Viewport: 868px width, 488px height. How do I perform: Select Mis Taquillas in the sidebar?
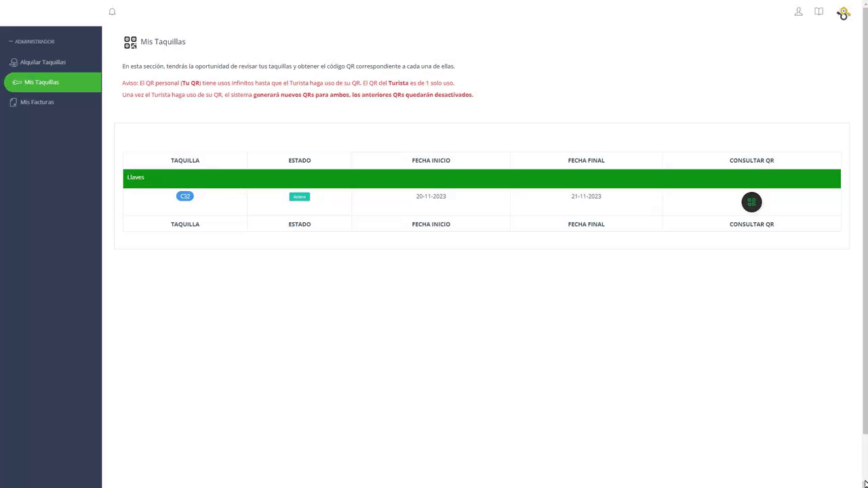pyautogui.click(x=41, y=82)
